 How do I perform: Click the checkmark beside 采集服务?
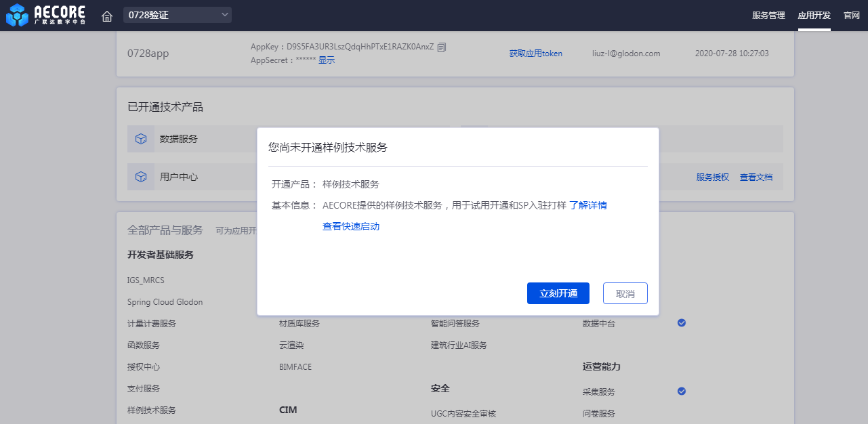(682, 391)
